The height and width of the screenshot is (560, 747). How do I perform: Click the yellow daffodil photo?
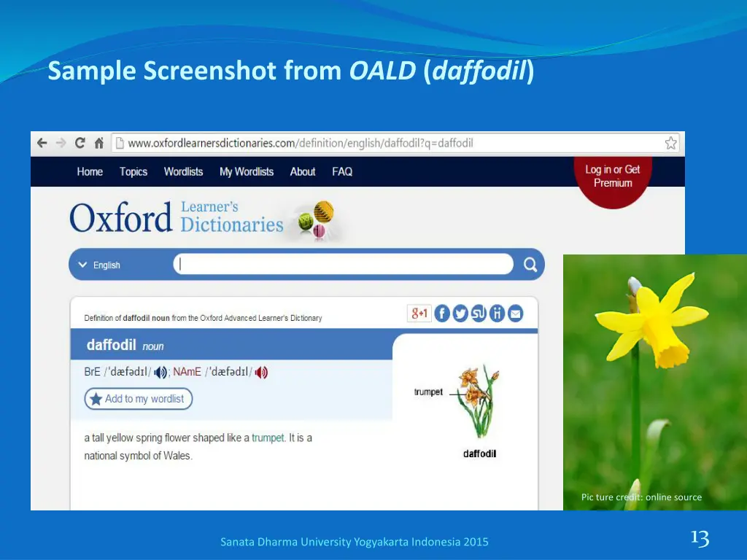[655, 382]
